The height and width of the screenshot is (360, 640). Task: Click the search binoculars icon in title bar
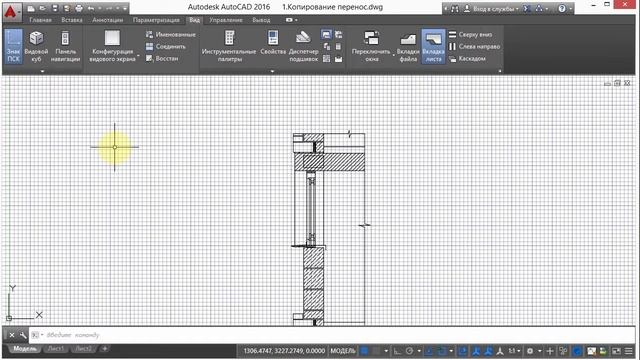[455, 9]
